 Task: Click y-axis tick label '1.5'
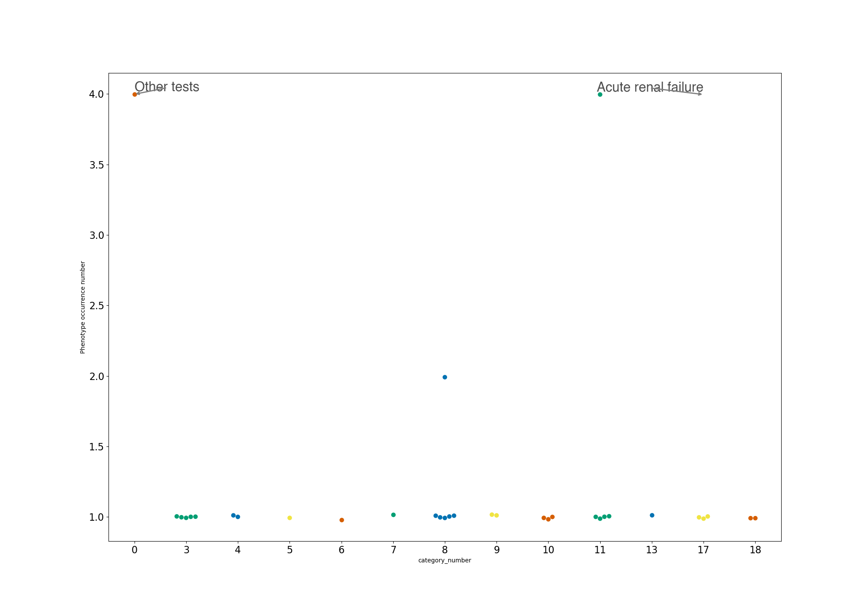pyautogui.click(x=96, y=446)
